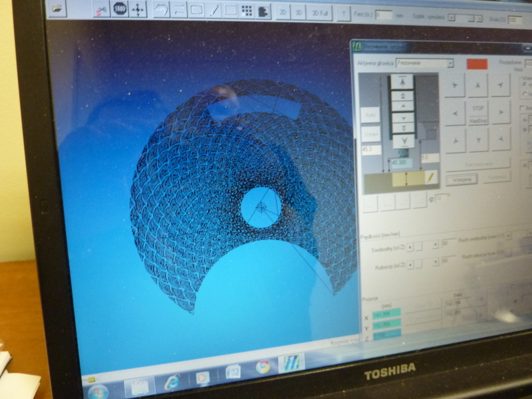This screenshot has height=399, width=532.
Task: Switch to 3D Full view
Action: coord(319,13)
